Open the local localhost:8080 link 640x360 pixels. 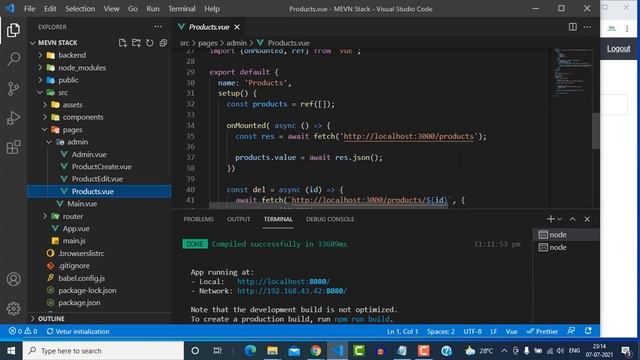pos(284,282)
